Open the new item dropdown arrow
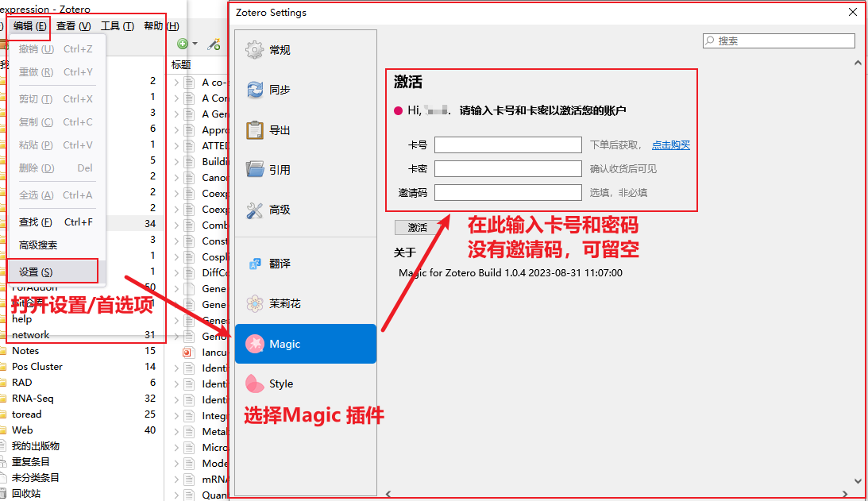 pos(195,44)
